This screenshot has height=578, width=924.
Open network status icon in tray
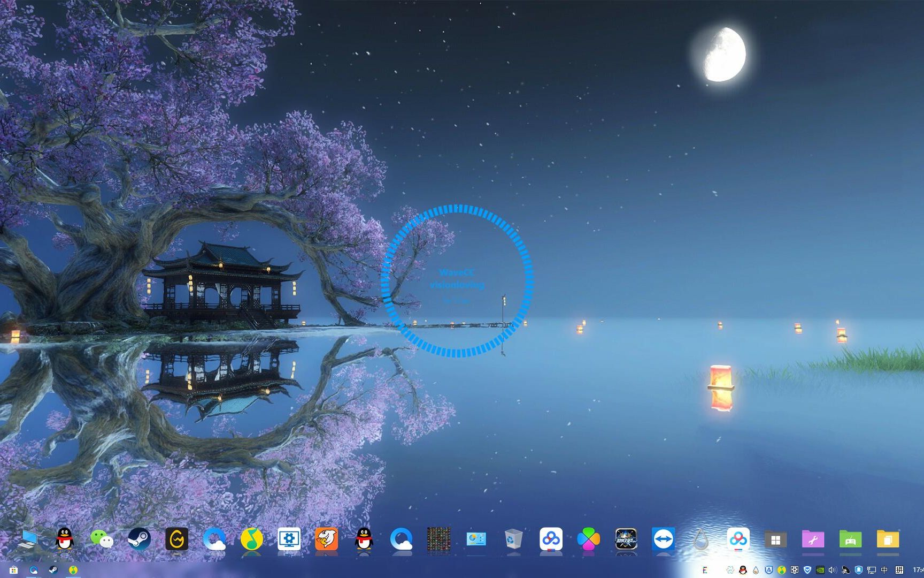[871, 571]
